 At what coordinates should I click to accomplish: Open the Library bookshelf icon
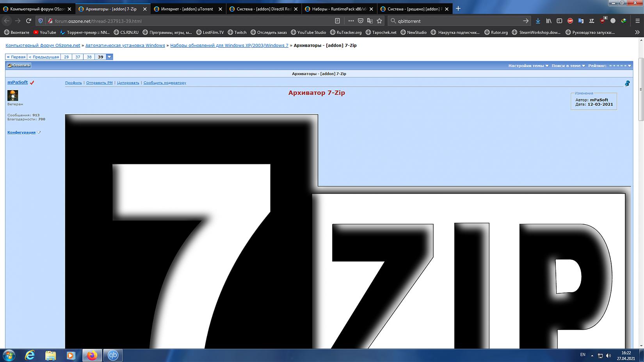(549, 21)
